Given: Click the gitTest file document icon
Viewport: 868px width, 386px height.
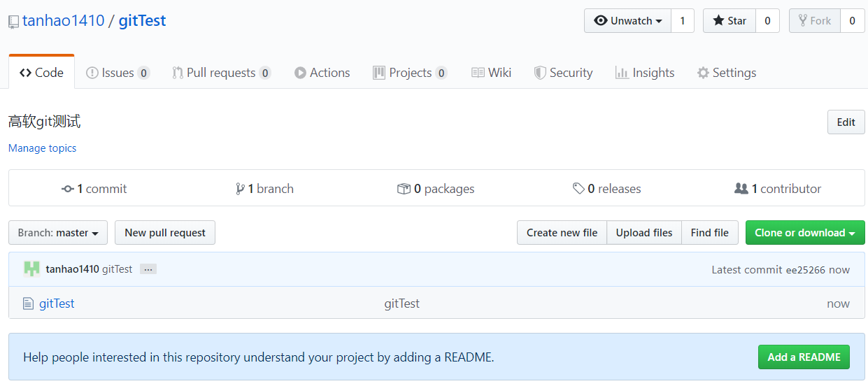Looking at the screenshot, I should [28, 303].
